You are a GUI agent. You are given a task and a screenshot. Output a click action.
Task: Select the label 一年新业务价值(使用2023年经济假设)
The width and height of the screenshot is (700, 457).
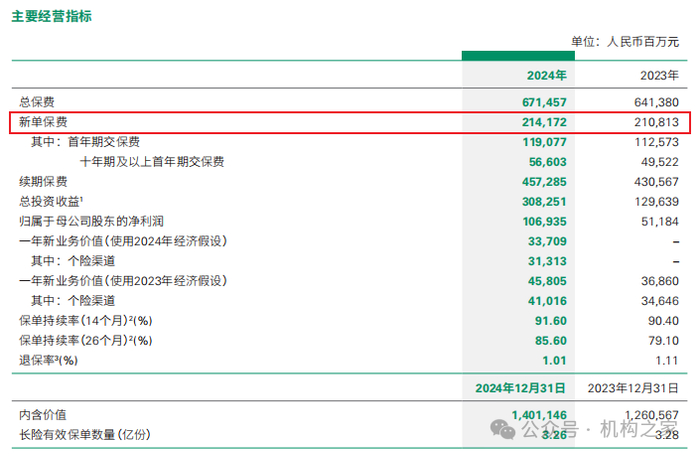point(123,281)
